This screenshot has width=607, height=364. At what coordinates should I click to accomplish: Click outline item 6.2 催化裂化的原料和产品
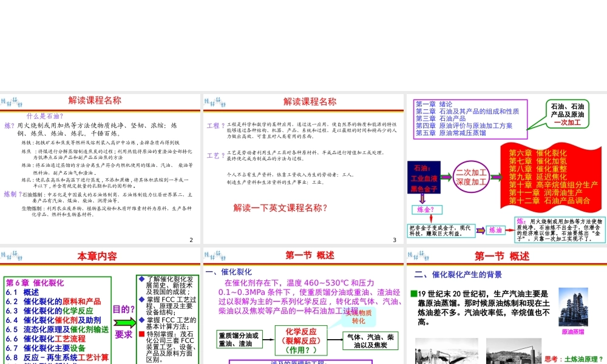(53, 302)
